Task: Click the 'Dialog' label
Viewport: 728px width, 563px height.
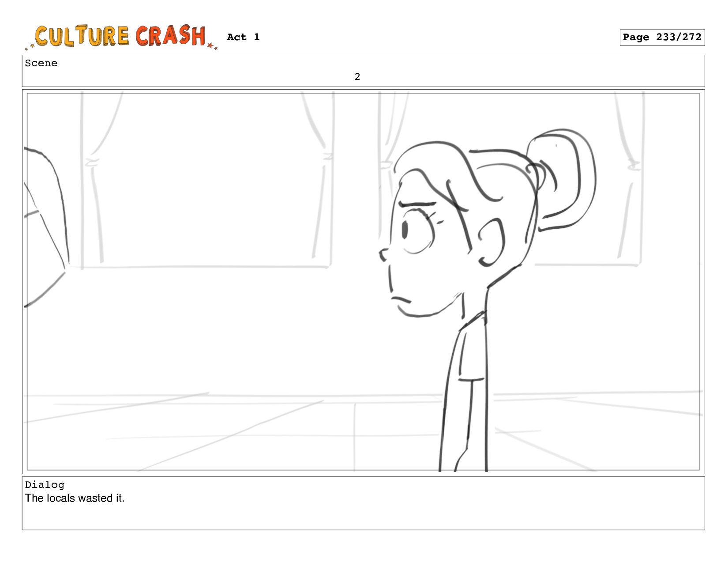Action: [x=45, y=485]
